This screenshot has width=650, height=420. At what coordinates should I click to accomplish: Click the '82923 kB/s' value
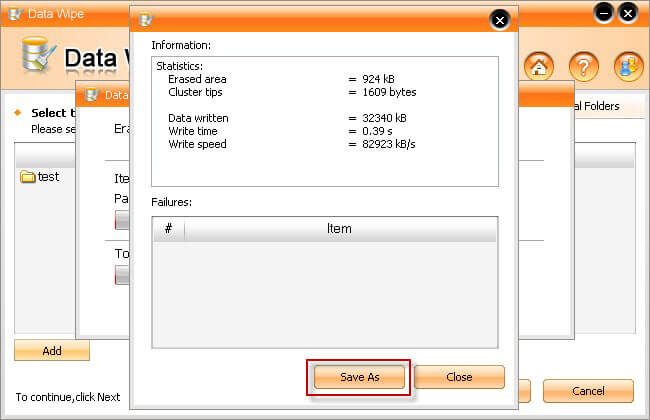[x=389, y=144]
